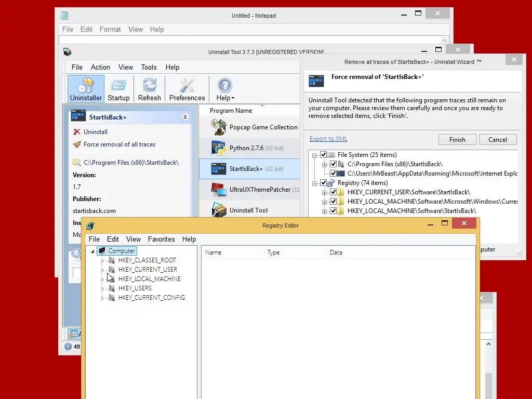Expand HKEY_CURRENT_USER\Software\StartIsBack\ wizard node

pyautogui.click(x=324, y=193)
